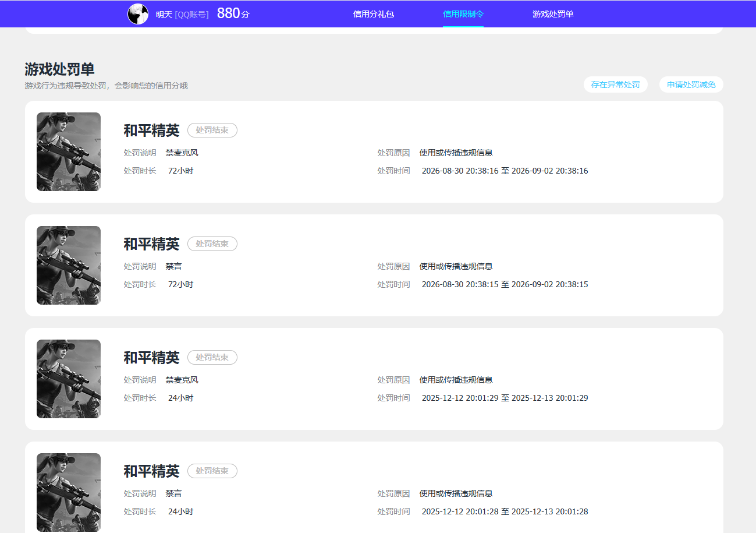
Task: Click the time range ending 2025-12-13 20:01:29
Action: 505,398
